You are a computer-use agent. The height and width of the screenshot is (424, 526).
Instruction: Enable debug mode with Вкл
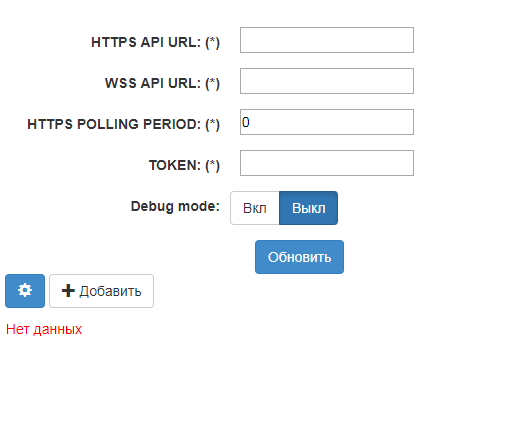[255, 208]
